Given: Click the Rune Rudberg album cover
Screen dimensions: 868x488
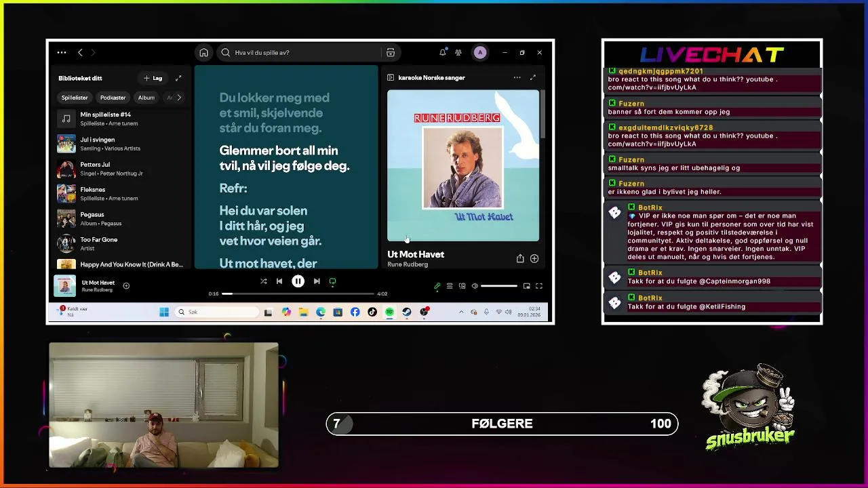Looking at the screenshot, I should [463, 165].
